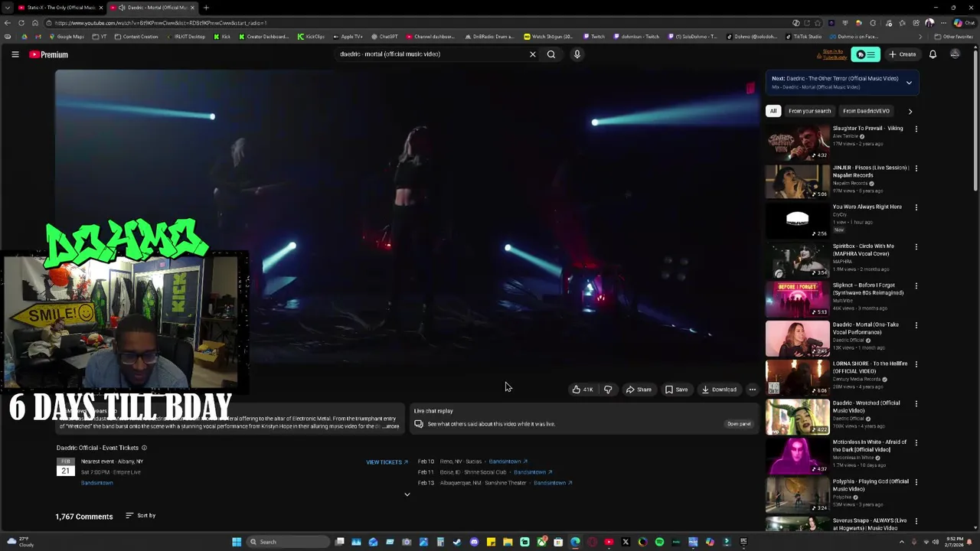This screenshot has height=551, width=980.
Task: Open VIEW TICKETS link
Action: (x=387, y=462)
